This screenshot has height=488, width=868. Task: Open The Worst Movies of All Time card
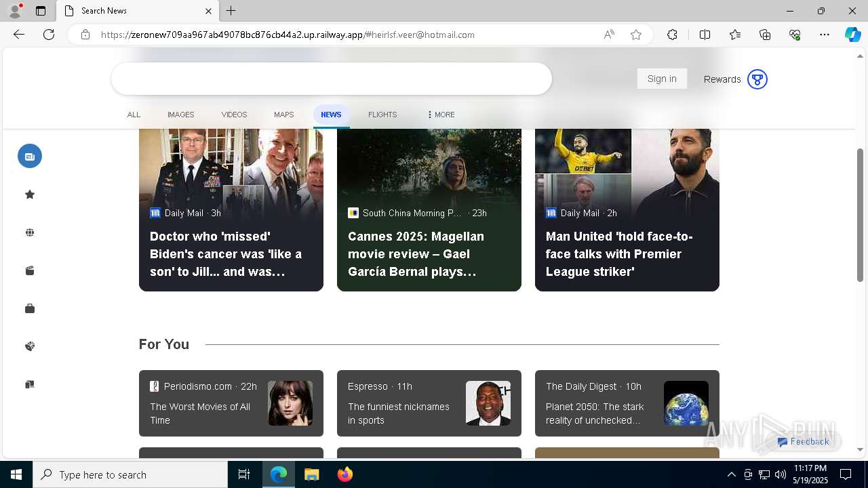pyautogui.click(x=231, y=403)
